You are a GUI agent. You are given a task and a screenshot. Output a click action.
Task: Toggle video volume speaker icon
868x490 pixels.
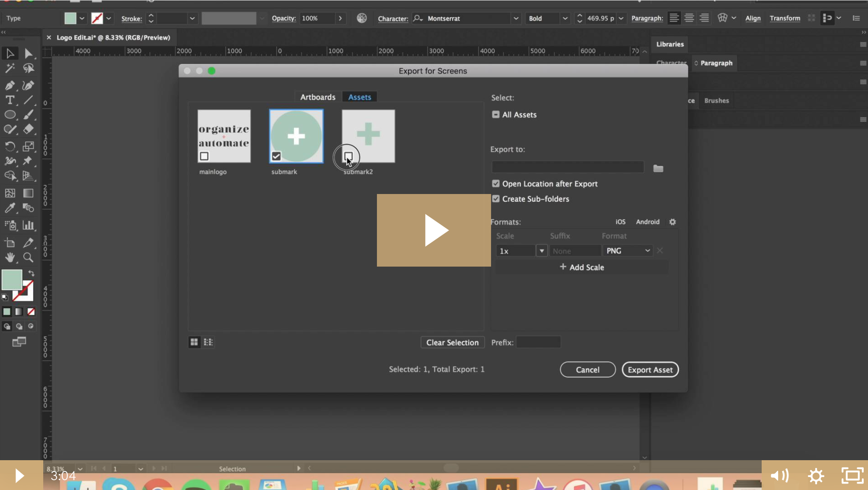click(x=779, y=476)
